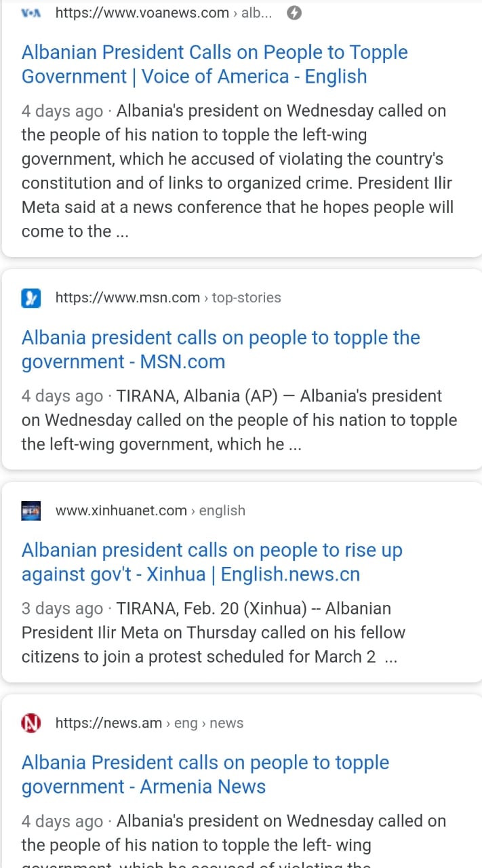Screen dimensions: 482x868
Task: Click the https://www.msn.com URL text
Action: (x=127, y=298)
